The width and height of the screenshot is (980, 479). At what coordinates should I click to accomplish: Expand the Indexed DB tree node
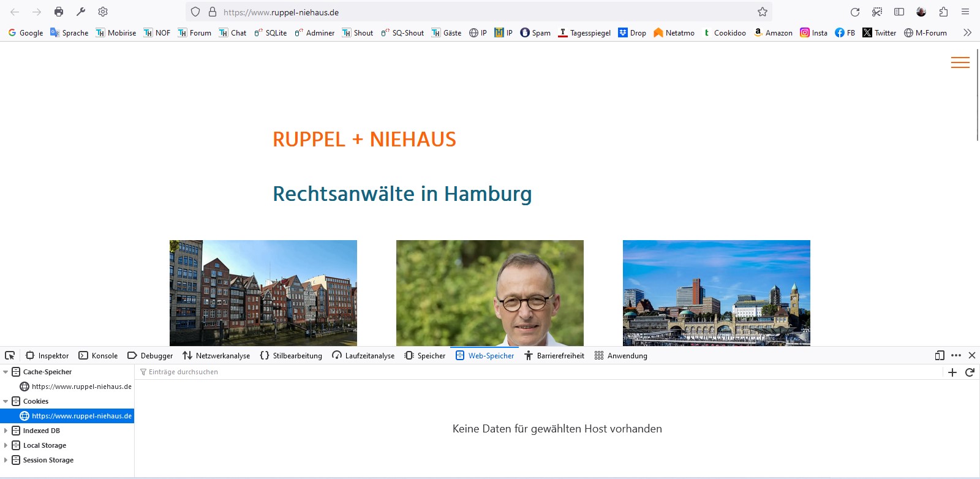tap(6, 431)
